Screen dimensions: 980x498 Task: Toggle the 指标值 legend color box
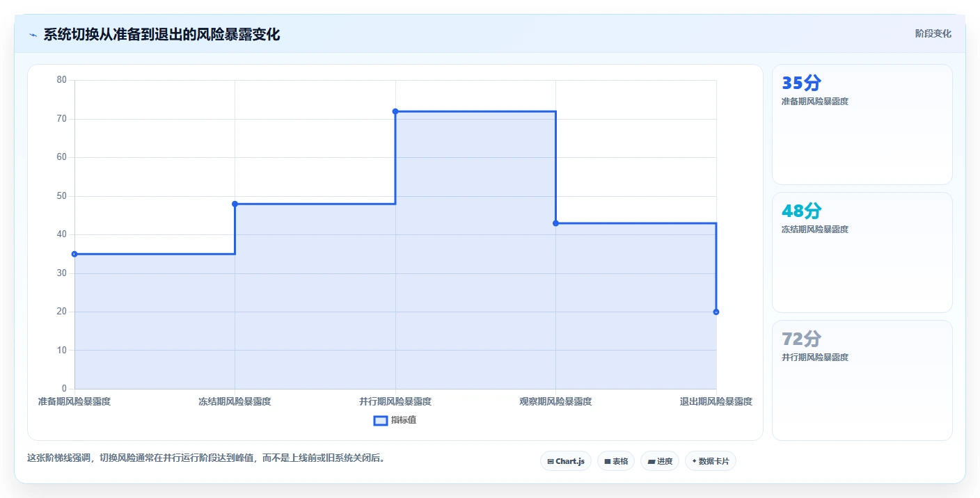click(x=380, y=420)
